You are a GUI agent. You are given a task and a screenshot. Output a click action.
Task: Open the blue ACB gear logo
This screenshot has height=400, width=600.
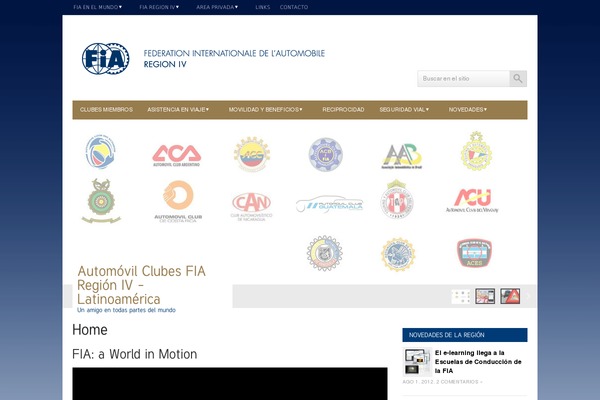pos(326,155)
